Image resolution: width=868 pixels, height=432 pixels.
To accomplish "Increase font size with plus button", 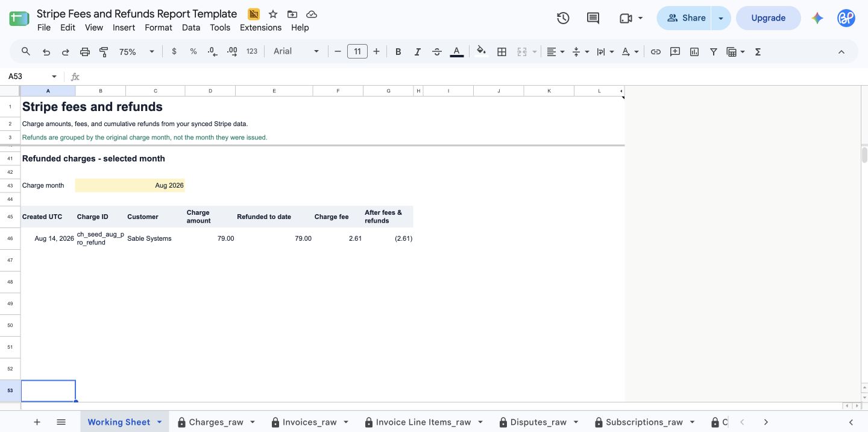I will pos(376,52).
